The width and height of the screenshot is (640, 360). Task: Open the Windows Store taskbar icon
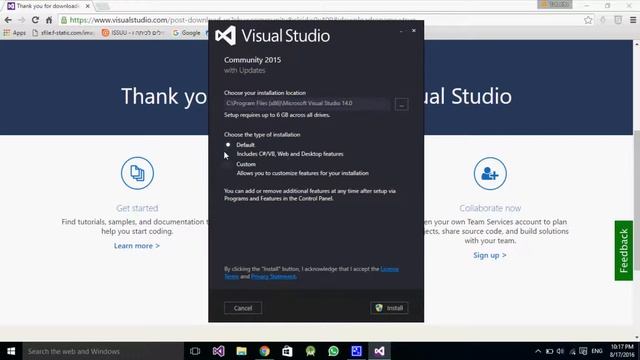[287, 351]
